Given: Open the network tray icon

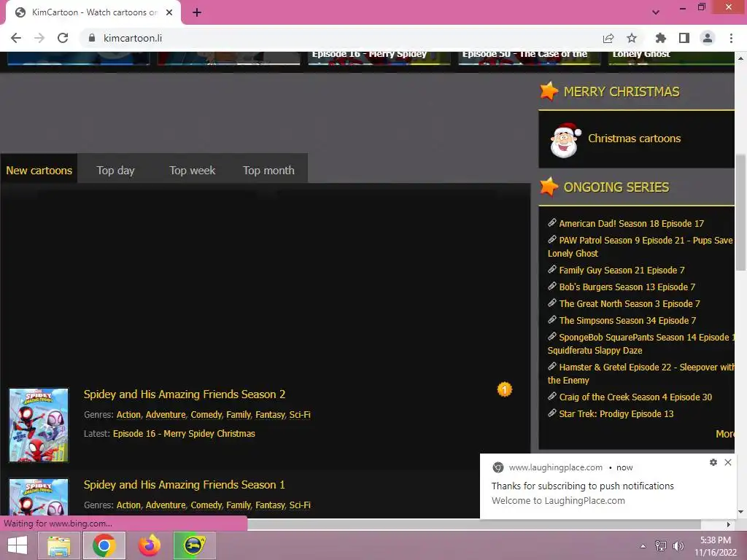Looking at the screenshot, I should point(661,546).
